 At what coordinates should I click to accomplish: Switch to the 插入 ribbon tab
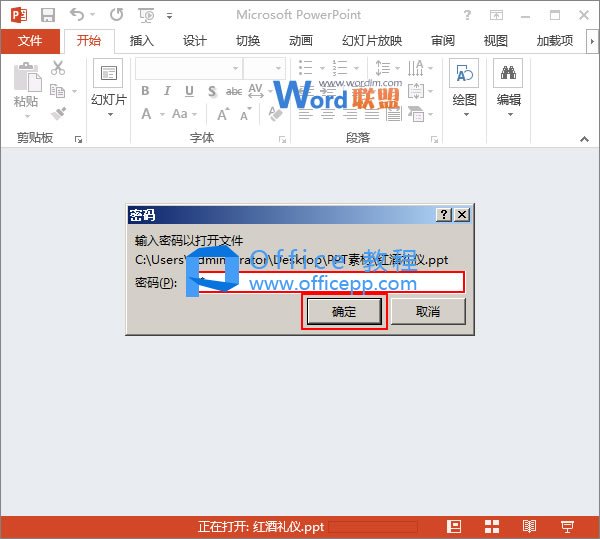point(142,41)
